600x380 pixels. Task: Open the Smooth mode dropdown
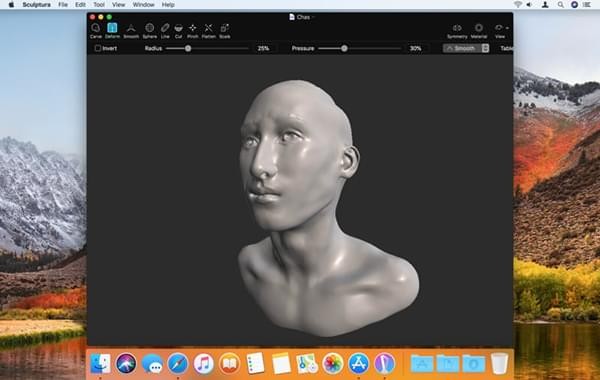(x=466, y=48)
